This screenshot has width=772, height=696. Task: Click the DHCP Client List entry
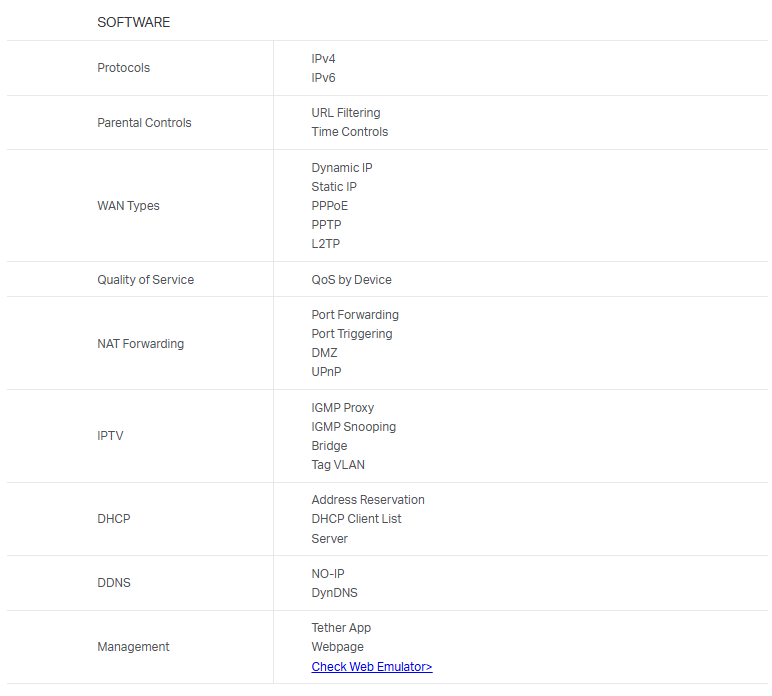pyautogui.click(x=356, y=519)
